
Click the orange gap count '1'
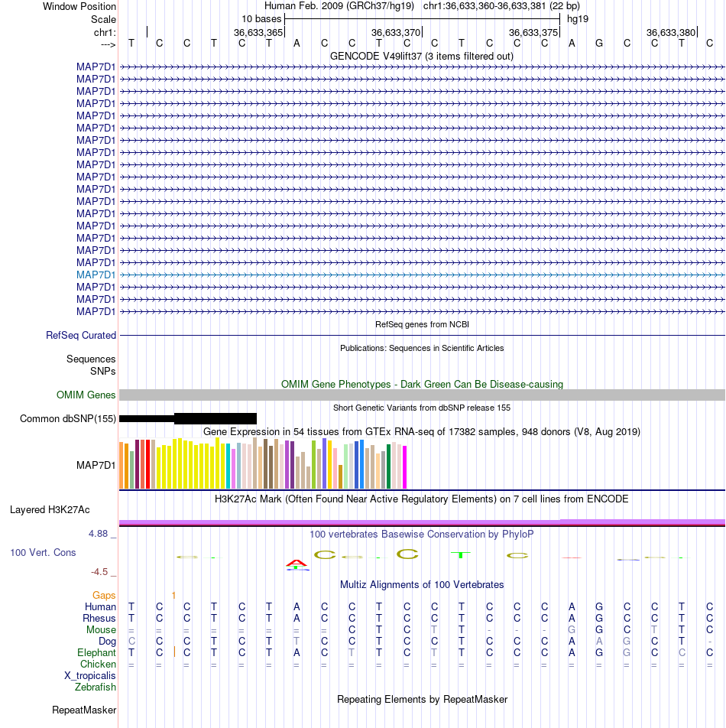tap(173, 595)
